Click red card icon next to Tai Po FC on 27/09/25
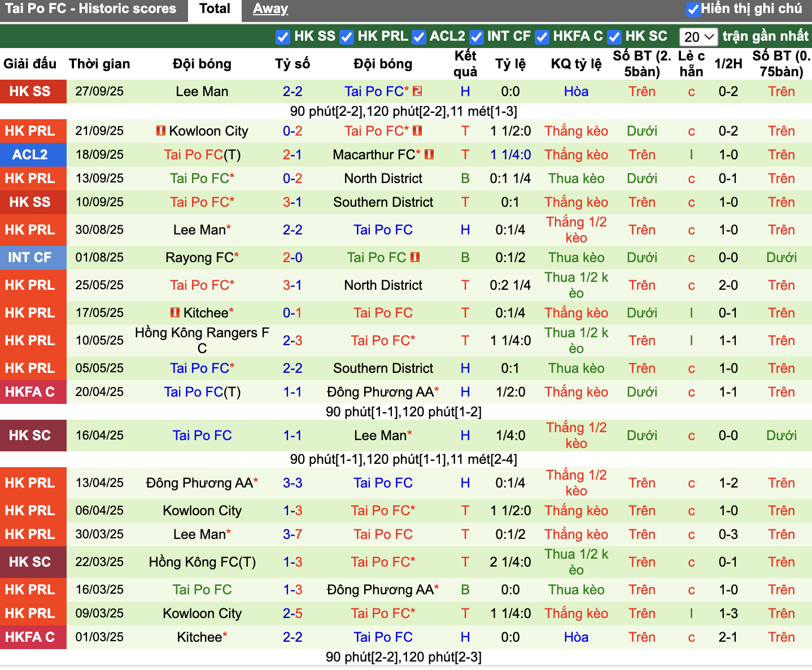Screen dimensions: 812x670 pos(418,91)
